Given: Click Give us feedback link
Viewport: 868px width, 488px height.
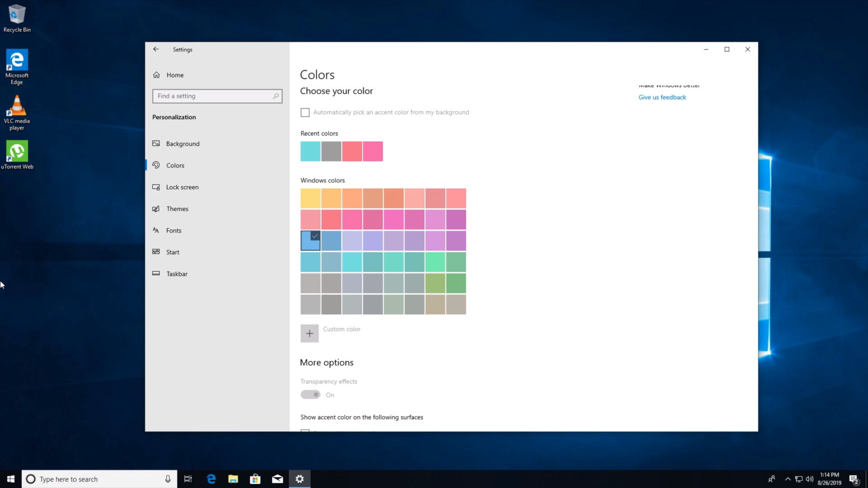Looking at the screenshot, I should pos(662,97).
